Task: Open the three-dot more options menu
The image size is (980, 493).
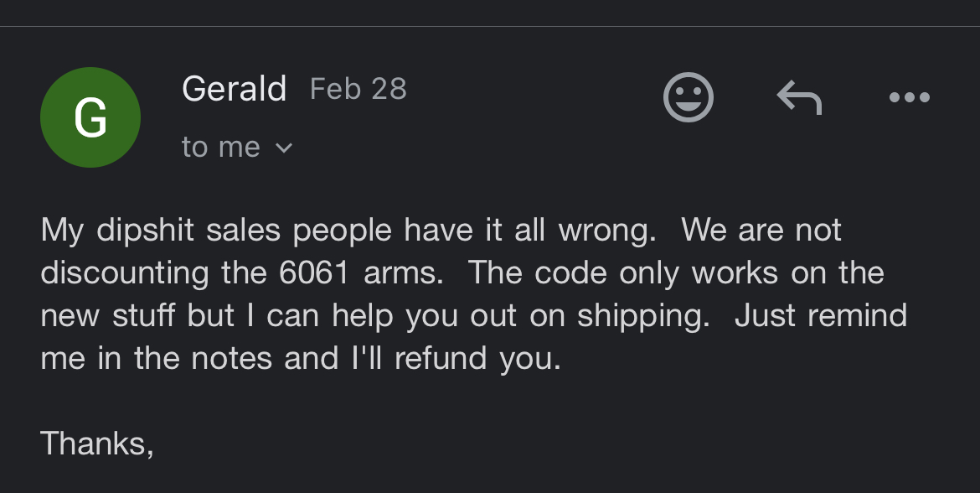Action: (909, 98)
